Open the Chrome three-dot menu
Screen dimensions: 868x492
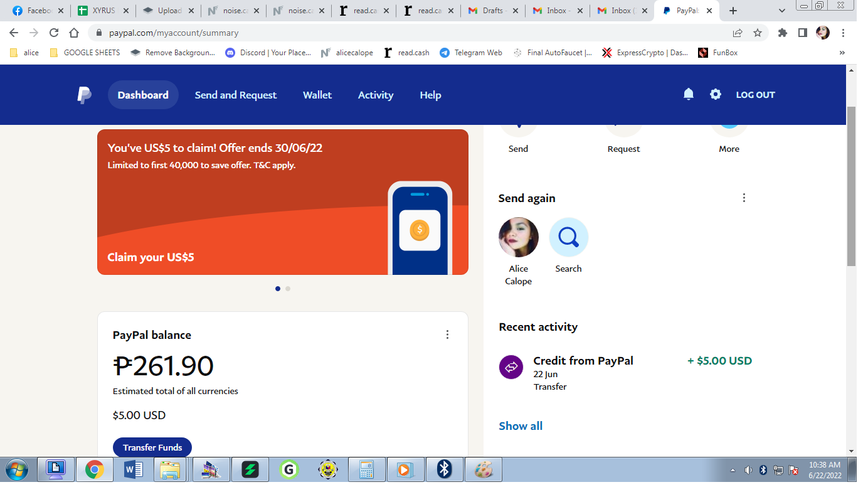843,33
